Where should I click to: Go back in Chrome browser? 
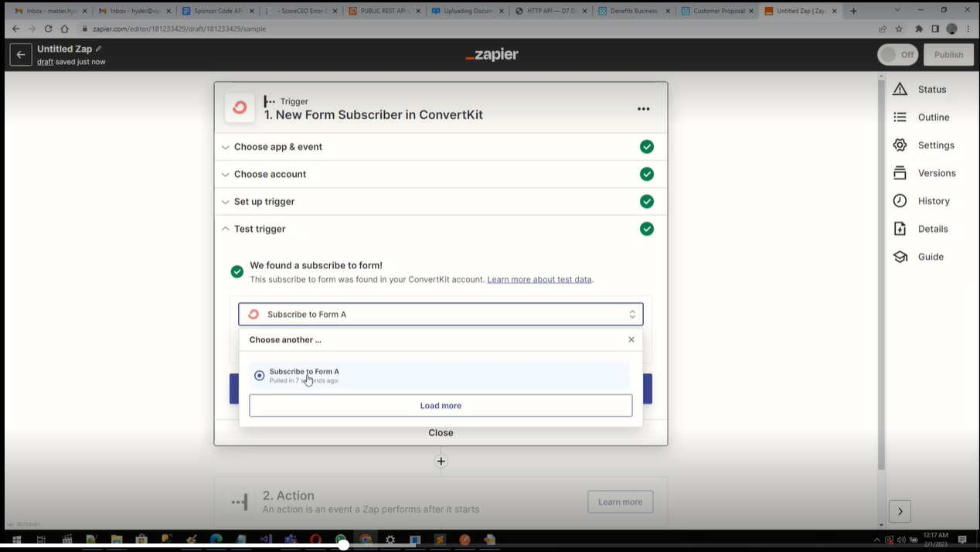pyautogui.click(x=15, y=29)
